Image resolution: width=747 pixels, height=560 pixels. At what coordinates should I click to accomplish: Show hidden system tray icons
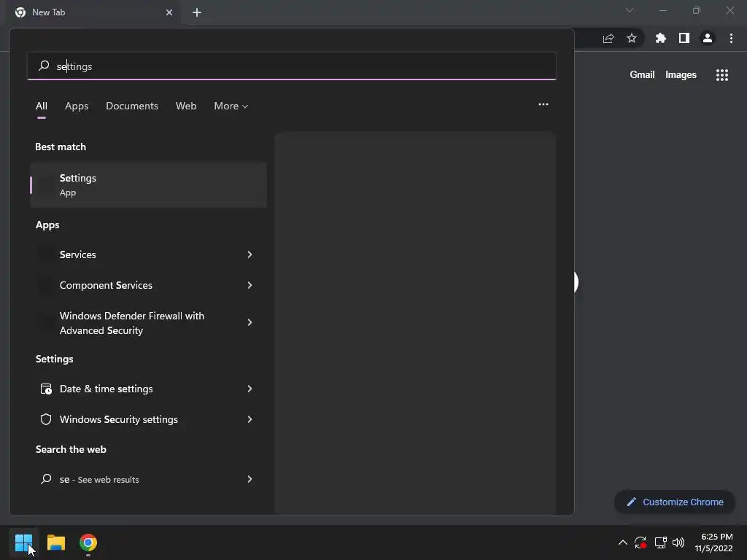tap(623, 542)
